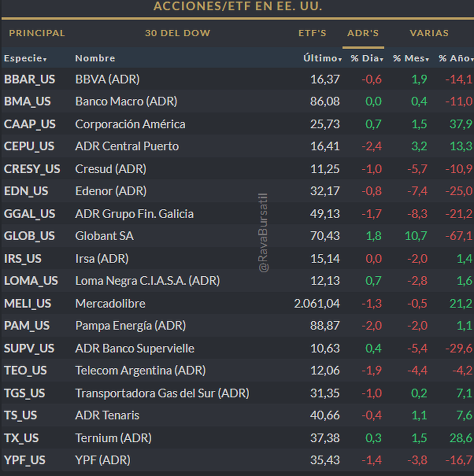The image size is (474, 476).
Task: Sort by % Dia column
Action: 367,58
